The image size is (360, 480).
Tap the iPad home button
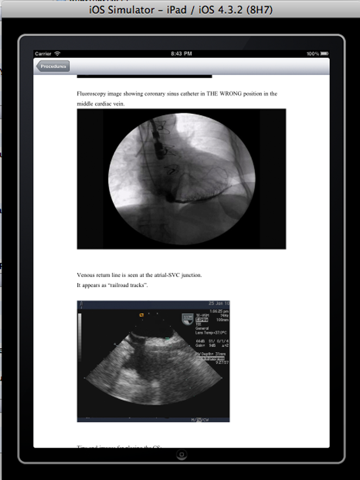point(181,454)
